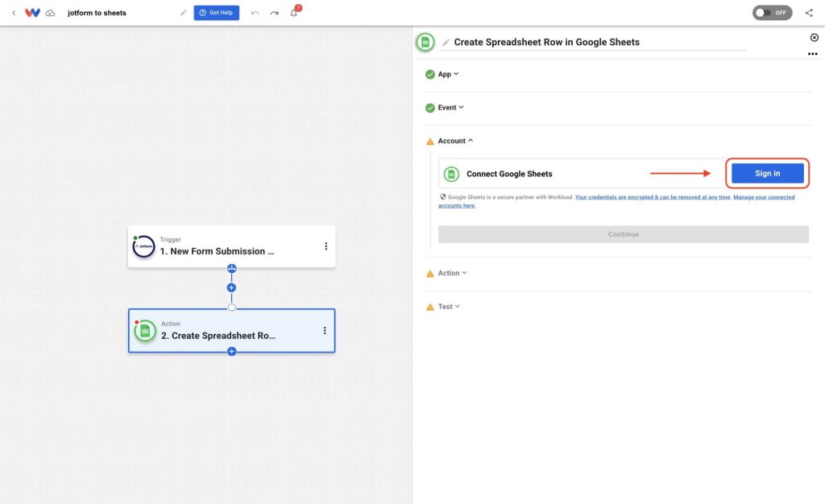825x504 pixels.
Task: Add a step below the action node
Action: [x=231, y=351]
